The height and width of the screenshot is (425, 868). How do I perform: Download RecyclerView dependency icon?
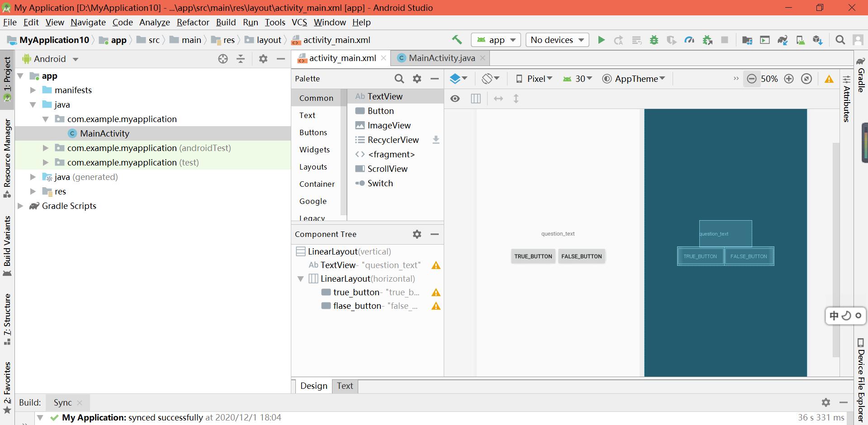coord(436,140)
